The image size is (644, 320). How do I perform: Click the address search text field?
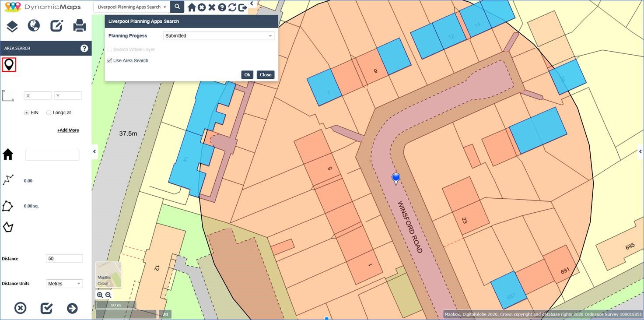click(x=52, y=155)
